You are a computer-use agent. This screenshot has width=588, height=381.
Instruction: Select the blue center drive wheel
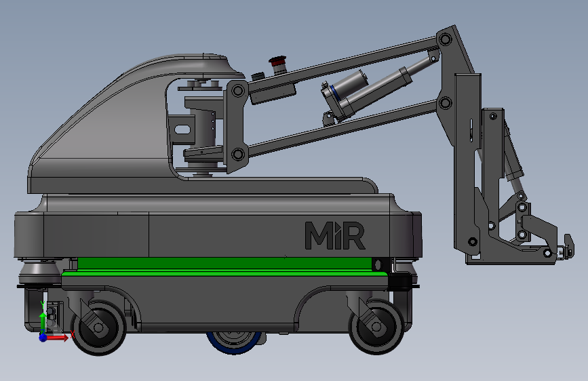[x=233, y=342]
